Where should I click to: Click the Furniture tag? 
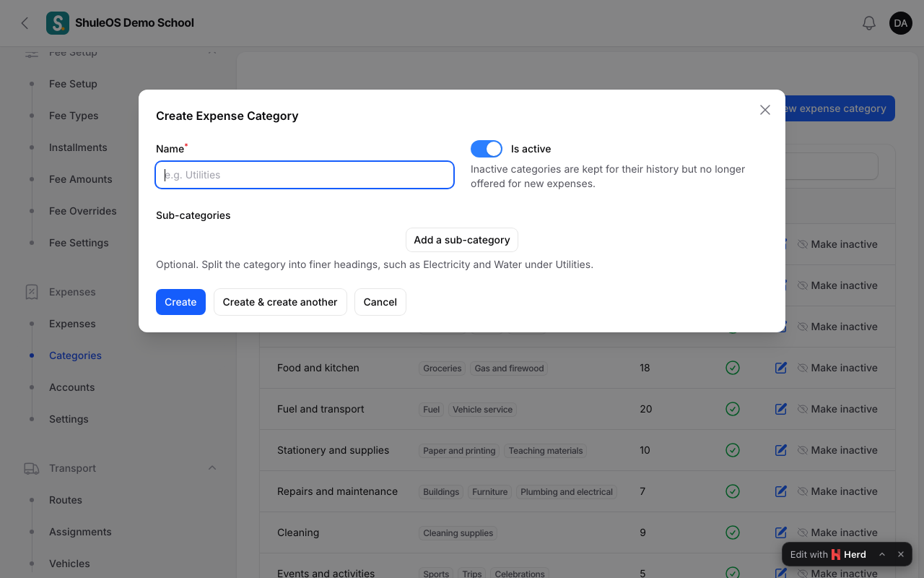pos(490,492)
